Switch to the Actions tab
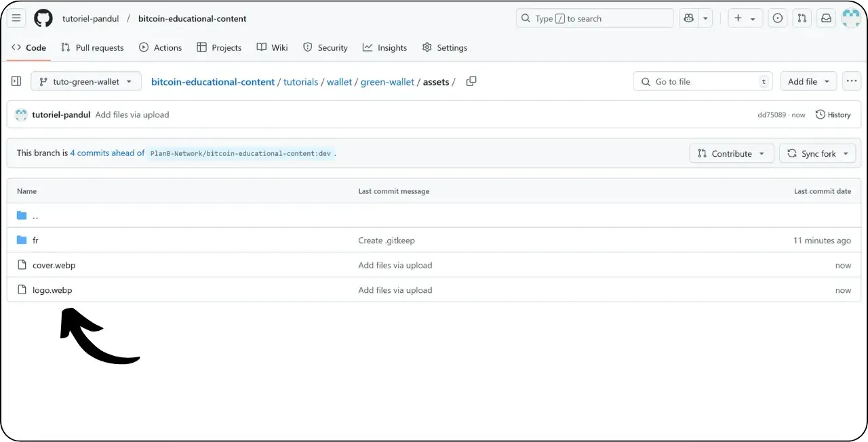Screen dimensions: 868x442 (x=160, y=47)
